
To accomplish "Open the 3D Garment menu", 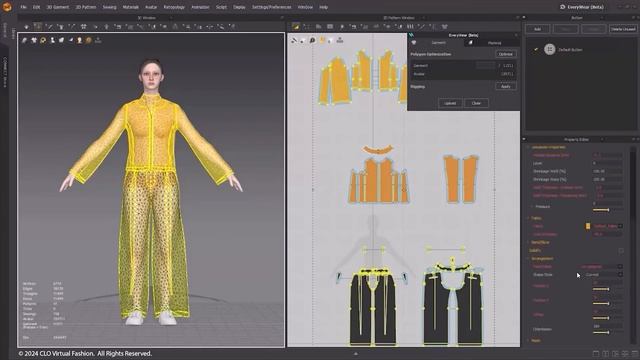I will [x=58, y=7].
